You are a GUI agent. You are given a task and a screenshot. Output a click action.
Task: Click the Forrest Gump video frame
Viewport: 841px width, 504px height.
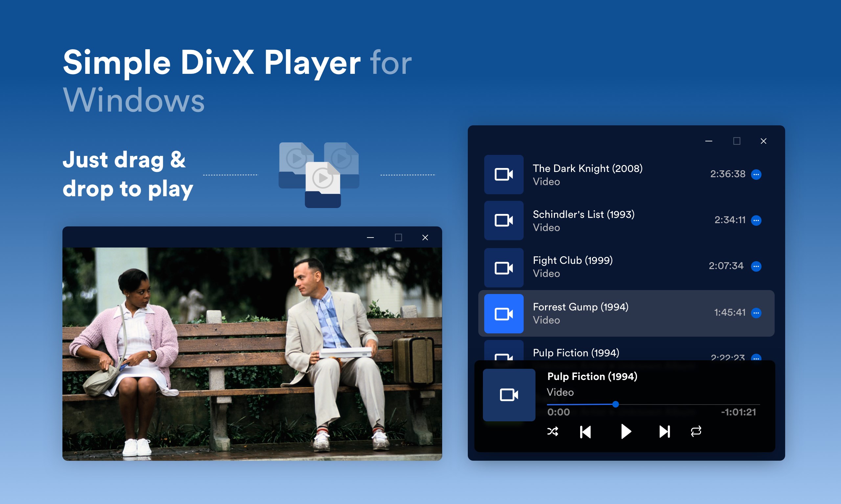point(252,353)
